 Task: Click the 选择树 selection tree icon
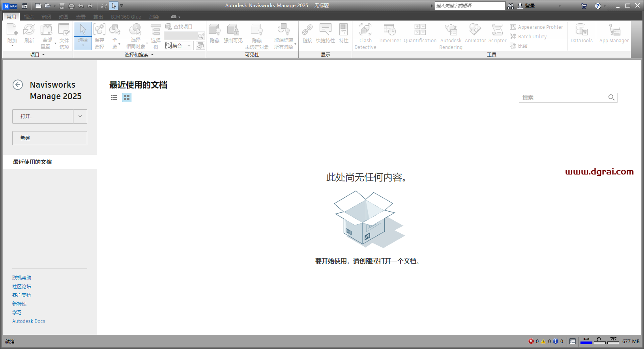[x=156, y=30]
